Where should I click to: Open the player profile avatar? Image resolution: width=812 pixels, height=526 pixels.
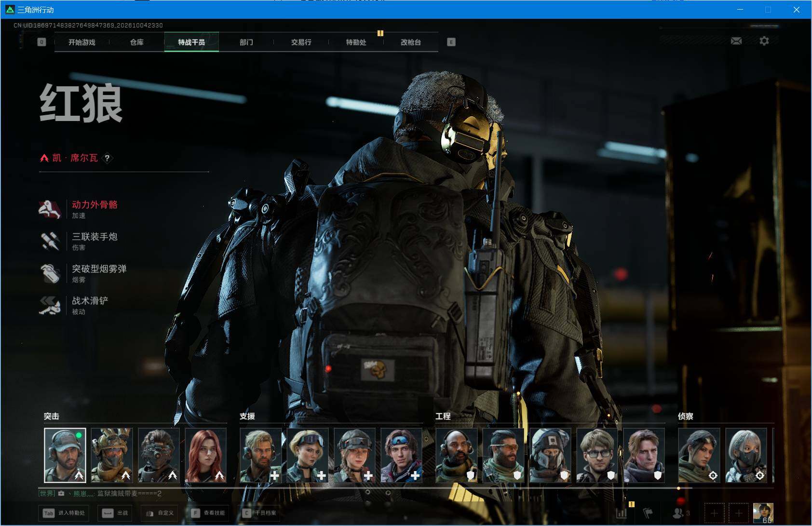coord(763,513)
